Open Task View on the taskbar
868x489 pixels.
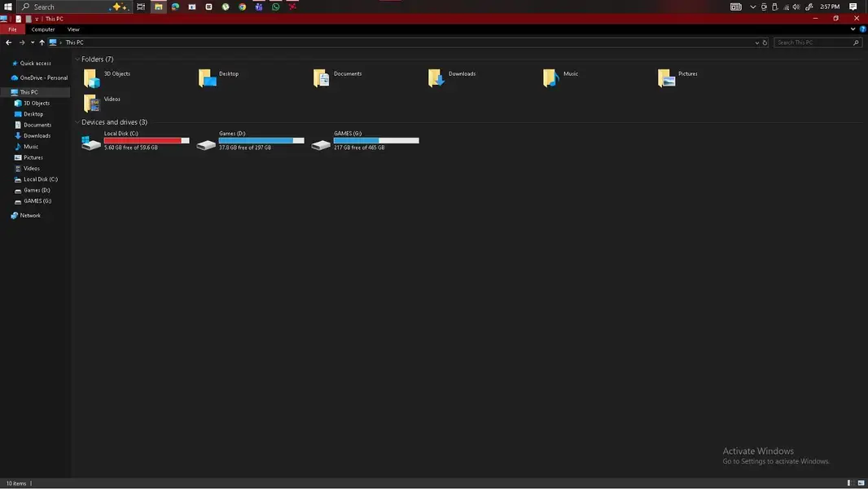coord(141,7)
